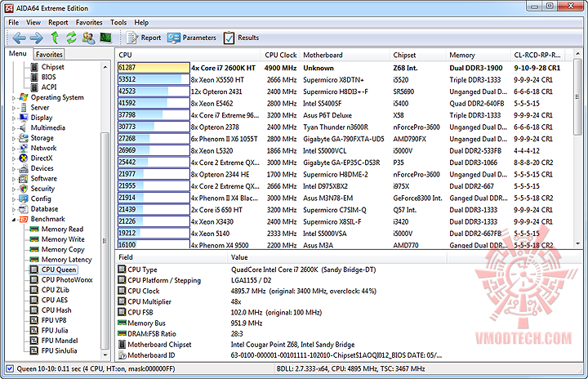This screenshot has height=379, width=588.
Task: Click down arrow of tree panel scrollbar
Action: [x=105, y=354]
